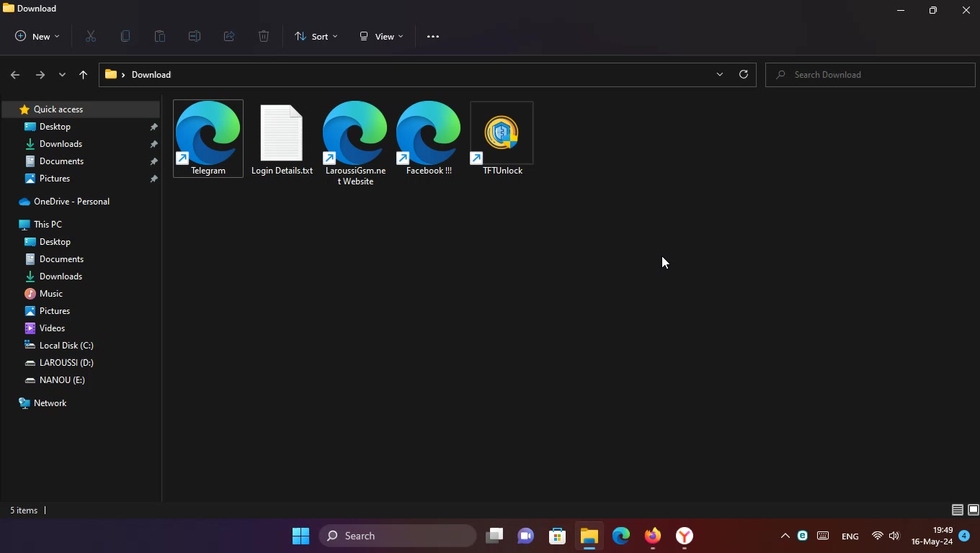Switch to File Explorer on taskbar

point(589,536)
